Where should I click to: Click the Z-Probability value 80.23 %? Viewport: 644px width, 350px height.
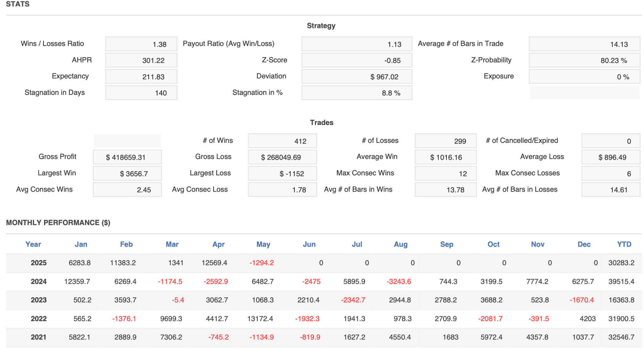tap(584, 60)
